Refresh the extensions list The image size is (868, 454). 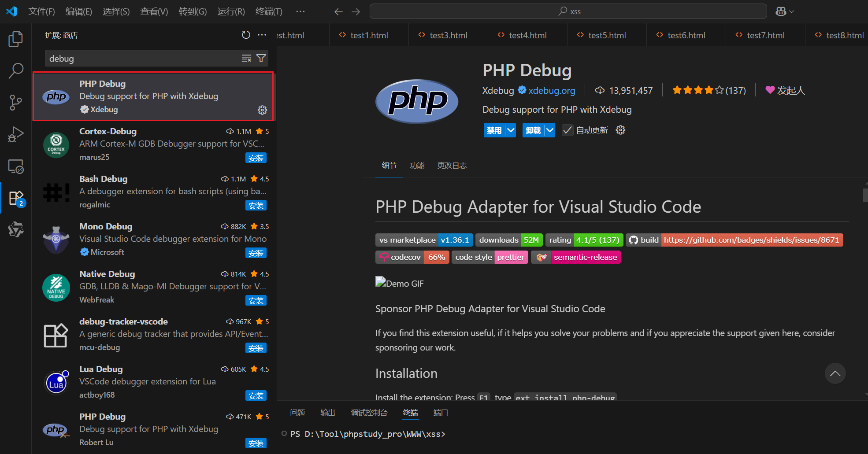click(x=245, y=35)
